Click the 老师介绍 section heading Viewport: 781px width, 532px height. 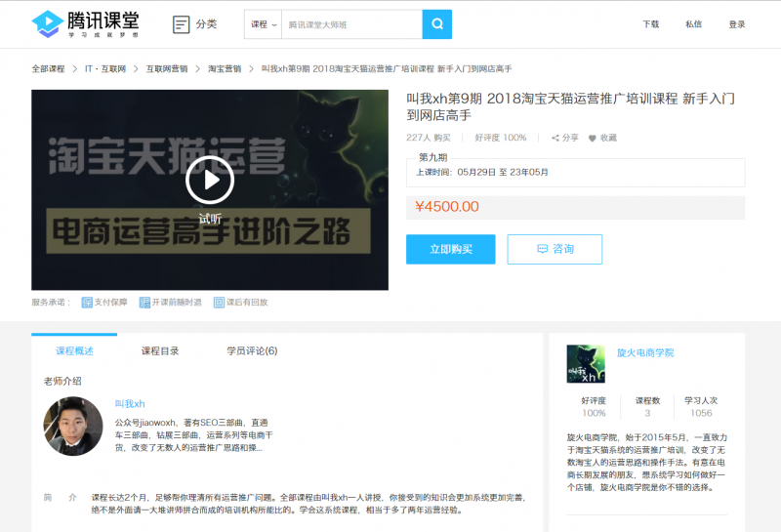pos(62,382)
